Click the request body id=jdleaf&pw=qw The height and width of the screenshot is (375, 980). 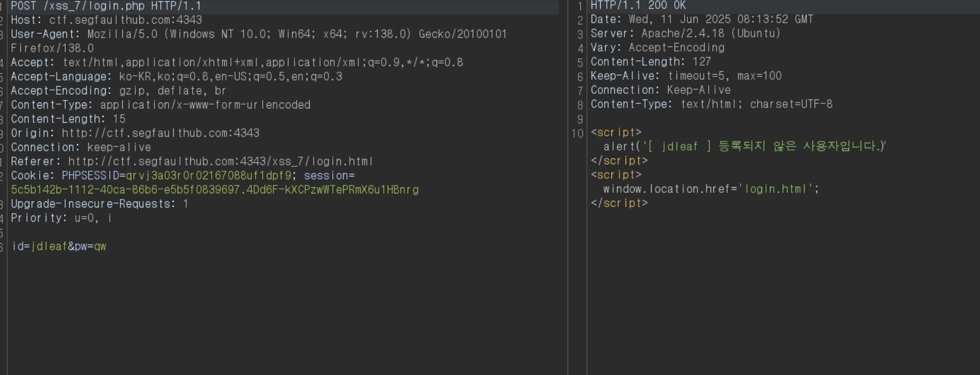click(59, 246)
